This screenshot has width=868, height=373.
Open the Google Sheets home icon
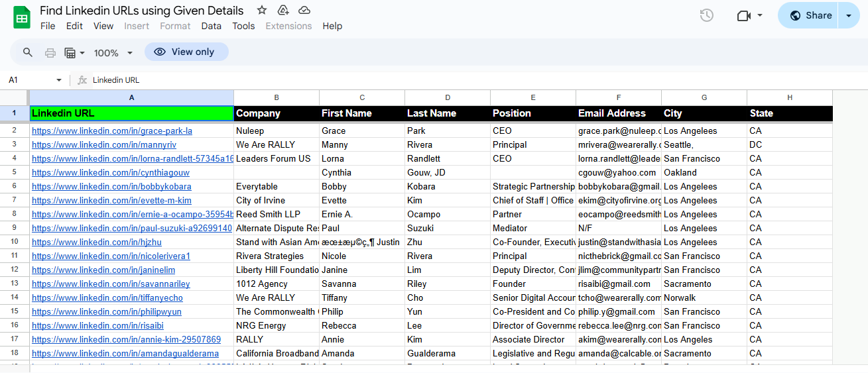pos(22,17)
